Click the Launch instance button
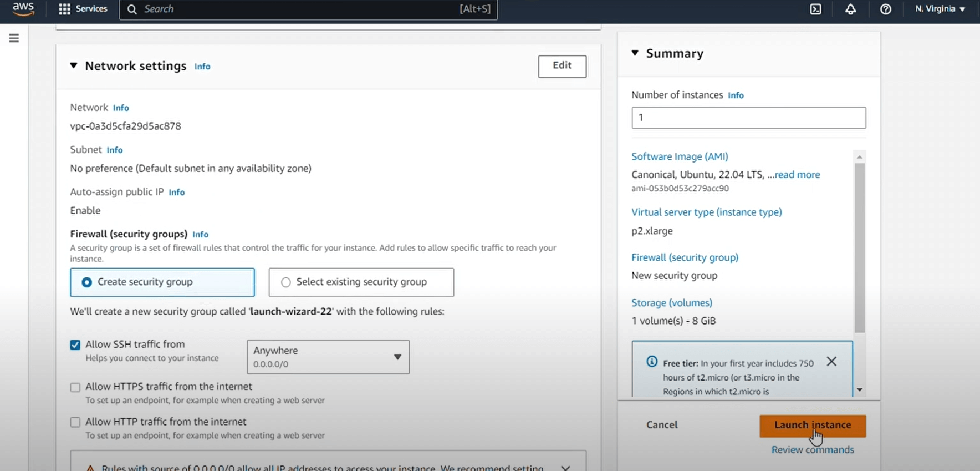This screenshot has width=980, height=471. pos(812,426)
